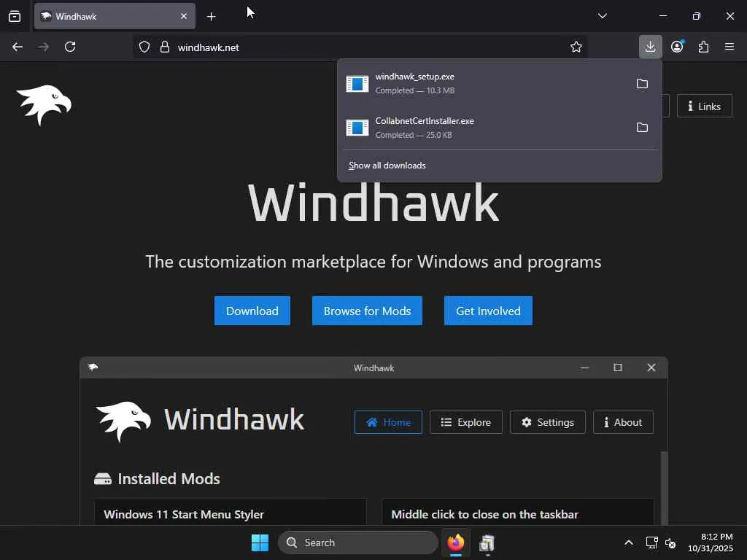Close the downloads panel via toolbar button

click(x=650, y=47)
